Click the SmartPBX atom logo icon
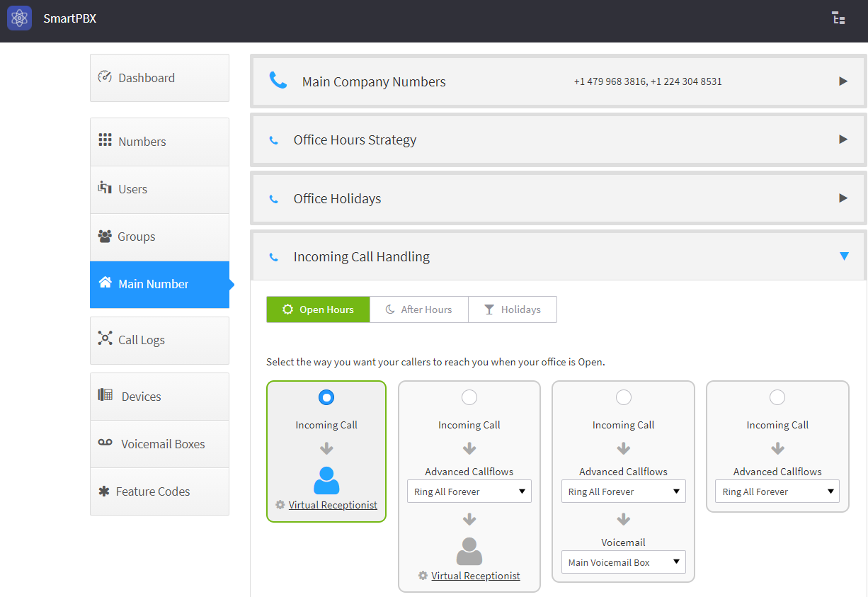868x597 pixels. pyautogui.click(x=19, y=18)
